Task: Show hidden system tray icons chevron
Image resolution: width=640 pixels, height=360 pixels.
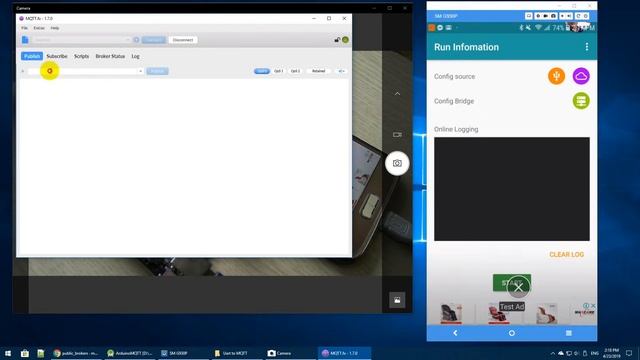Action: (553, 353)
